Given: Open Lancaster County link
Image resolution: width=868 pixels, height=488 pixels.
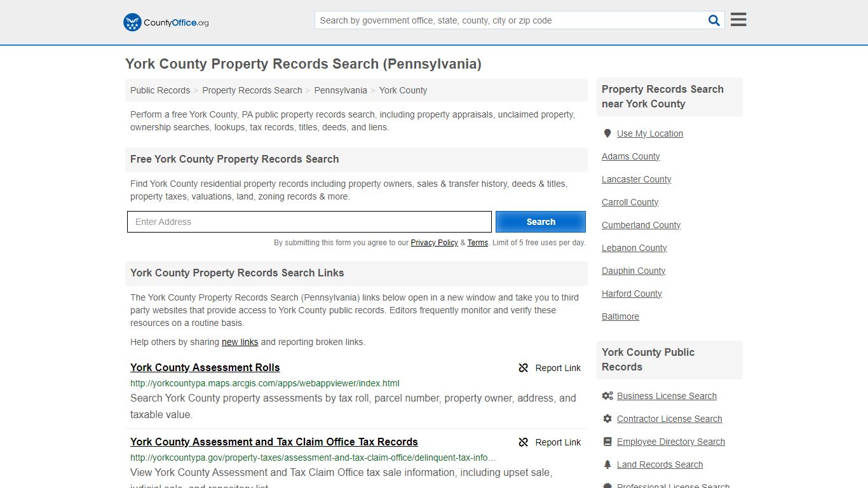Looking at the screenshot, I should [x=637, y=179].
